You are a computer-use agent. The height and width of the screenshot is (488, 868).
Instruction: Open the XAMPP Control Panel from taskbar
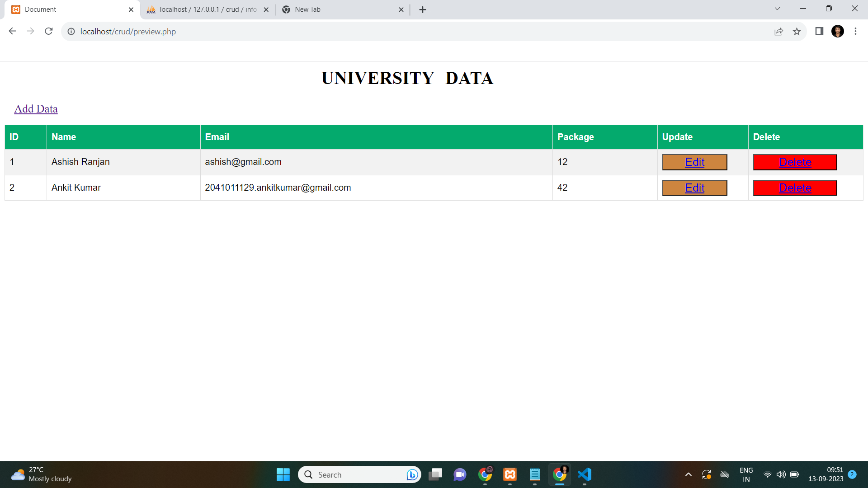click(510, 474)
